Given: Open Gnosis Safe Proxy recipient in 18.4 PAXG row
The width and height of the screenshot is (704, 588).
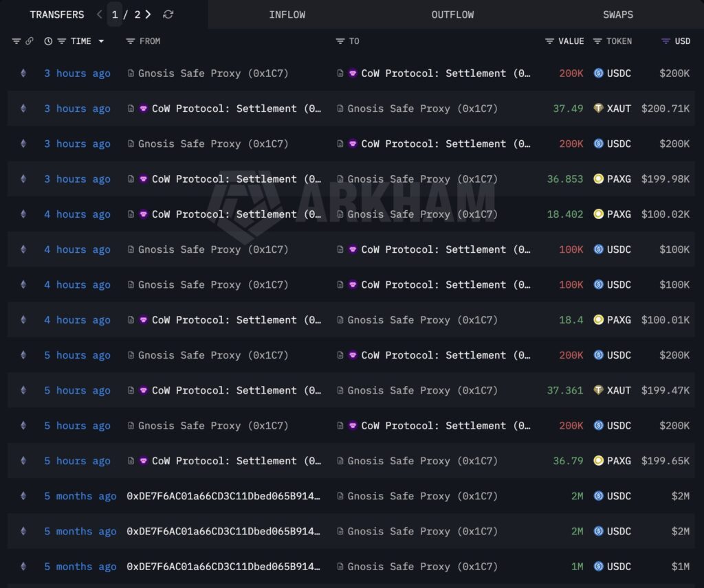Looking at the screenshot, I should 423,320.
